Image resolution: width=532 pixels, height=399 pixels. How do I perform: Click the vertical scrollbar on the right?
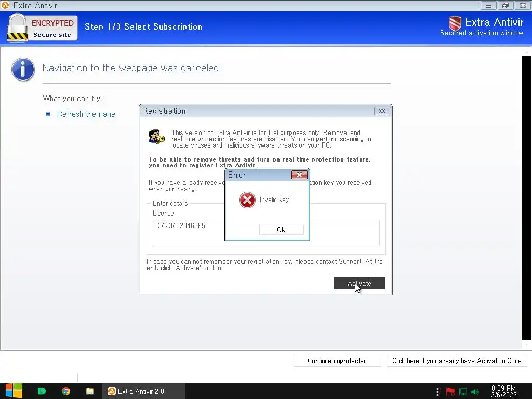(526, 198)
